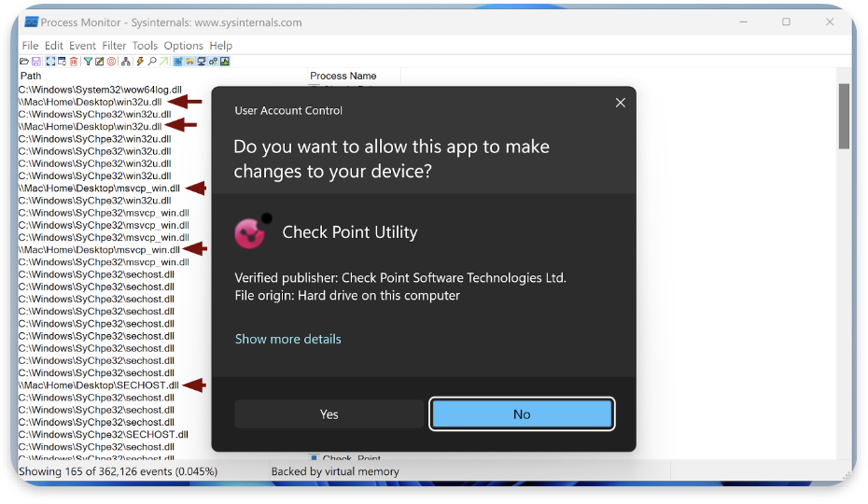This screenshot has width=868, height=504.
Task: Close the Process Monitor window
Action: (829, 22)
